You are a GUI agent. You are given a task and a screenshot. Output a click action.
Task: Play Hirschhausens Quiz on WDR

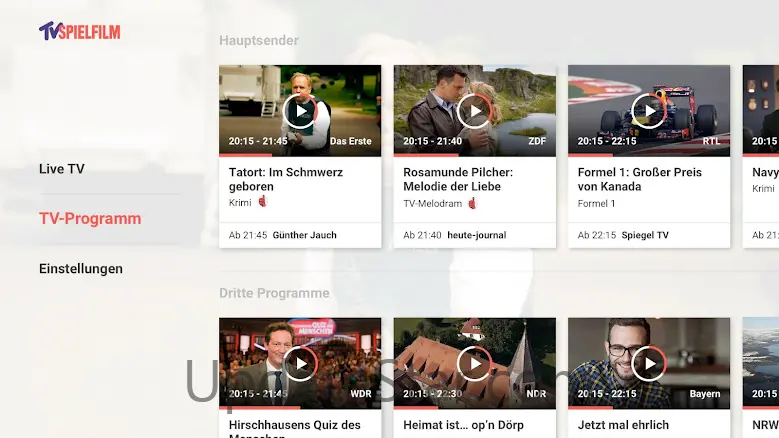pos(300,364)
